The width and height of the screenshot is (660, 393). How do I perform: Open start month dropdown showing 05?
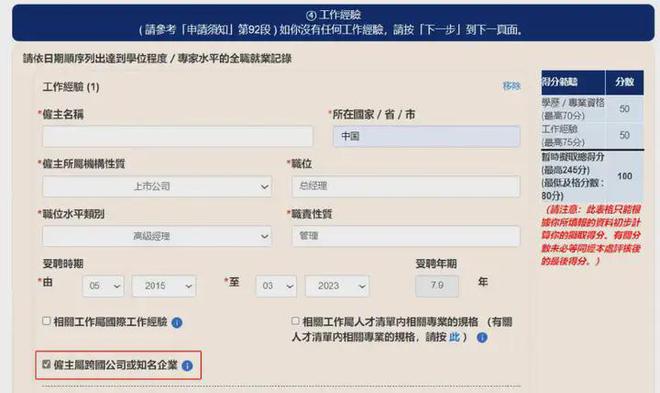click(x=103, y=286)
